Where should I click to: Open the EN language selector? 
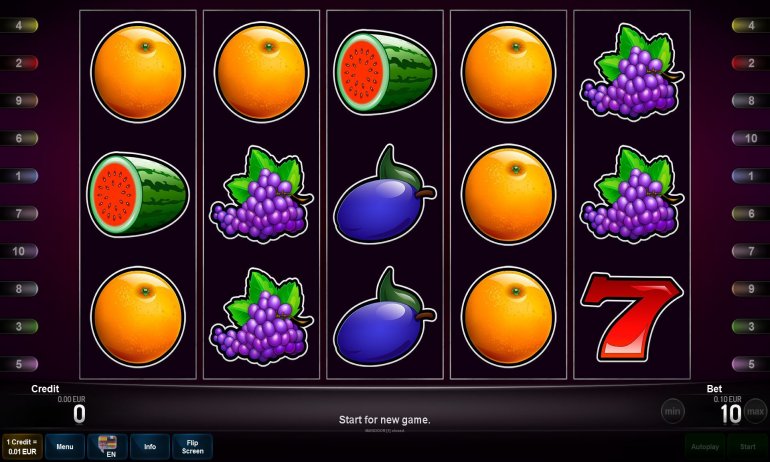pos(108,446)
